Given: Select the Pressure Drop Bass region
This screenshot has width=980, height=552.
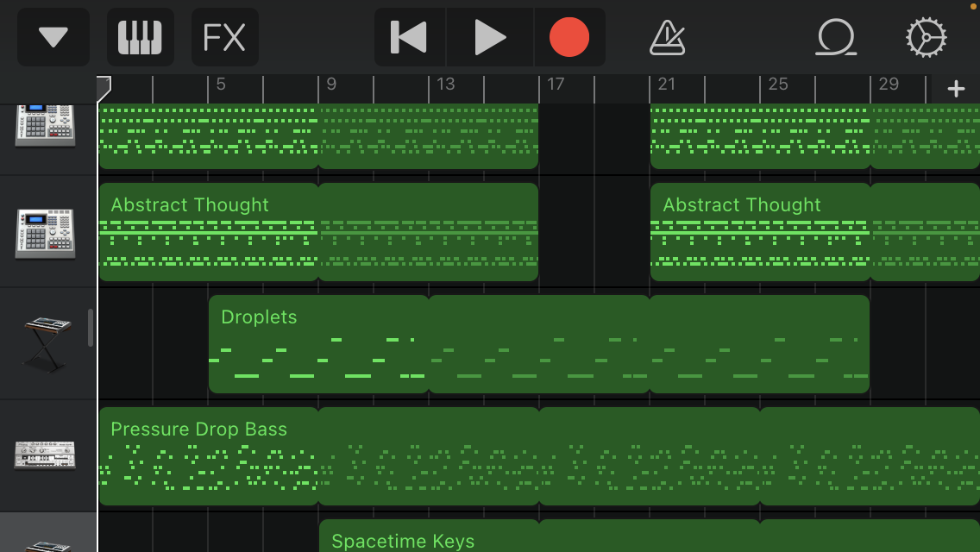Looking at the screenshot, I should pos(208,456).
